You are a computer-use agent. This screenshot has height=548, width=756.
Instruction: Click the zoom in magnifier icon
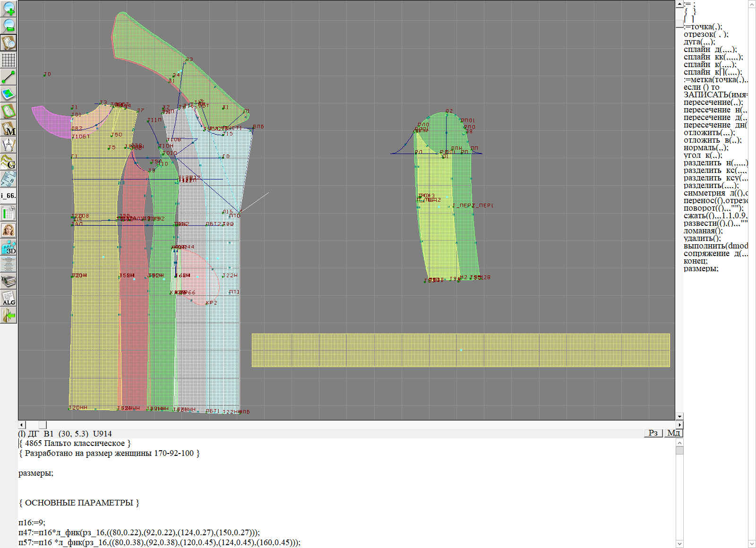9,9
